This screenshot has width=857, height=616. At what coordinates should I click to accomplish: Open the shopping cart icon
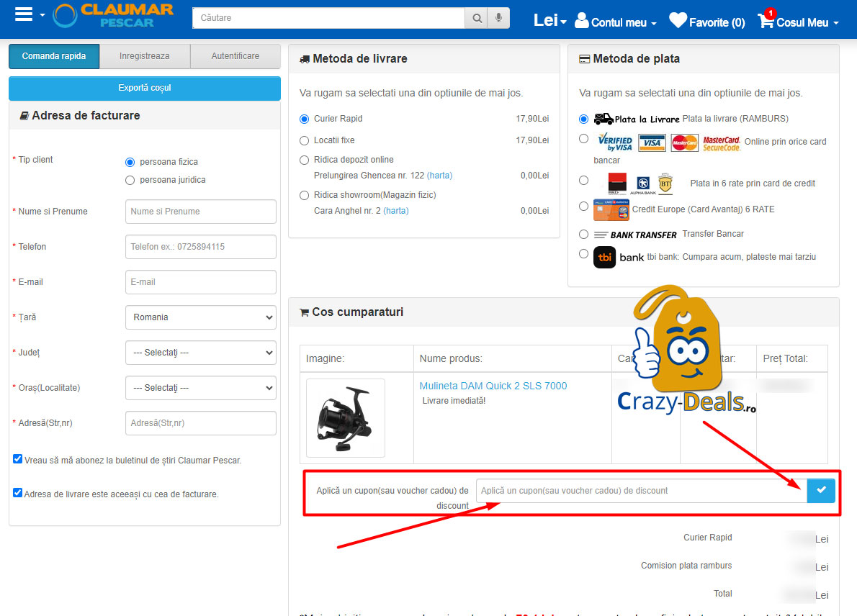pyautogui.click(x=766, y=19)
